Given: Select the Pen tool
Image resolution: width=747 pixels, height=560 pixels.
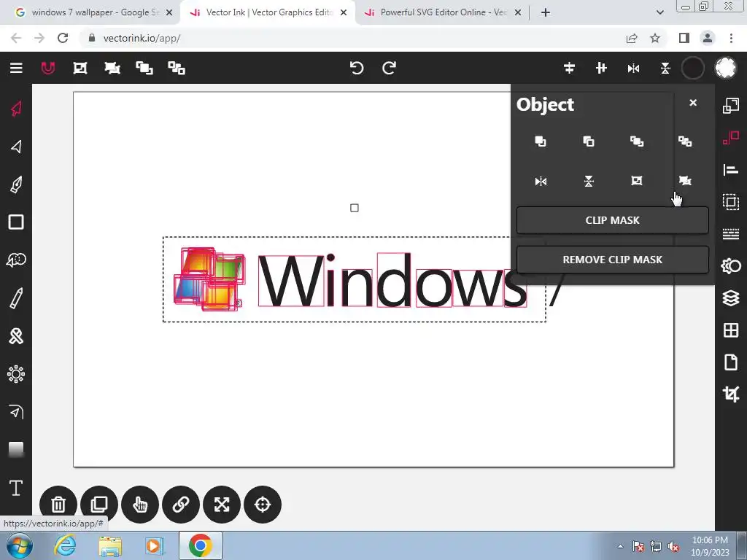Looking at the screenshot, I should coord(16,184).
